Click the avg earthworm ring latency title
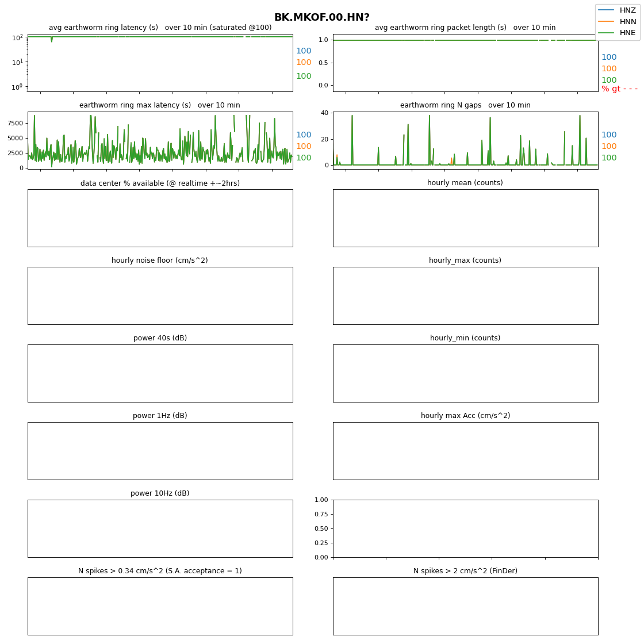Image resolution: width=644 pixels, height=644 pixels. tap(160, 28)
